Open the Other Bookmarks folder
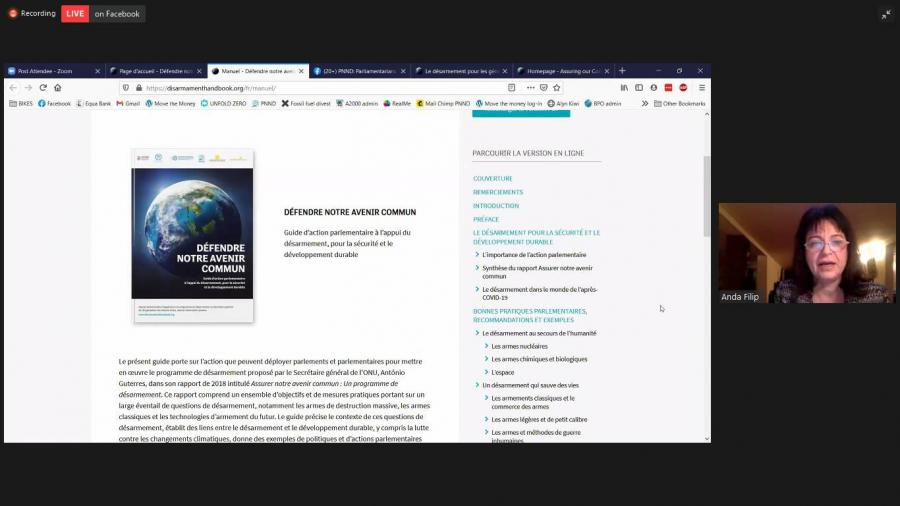The height and width of the screenshot is (506, 900). coord(680,103)
